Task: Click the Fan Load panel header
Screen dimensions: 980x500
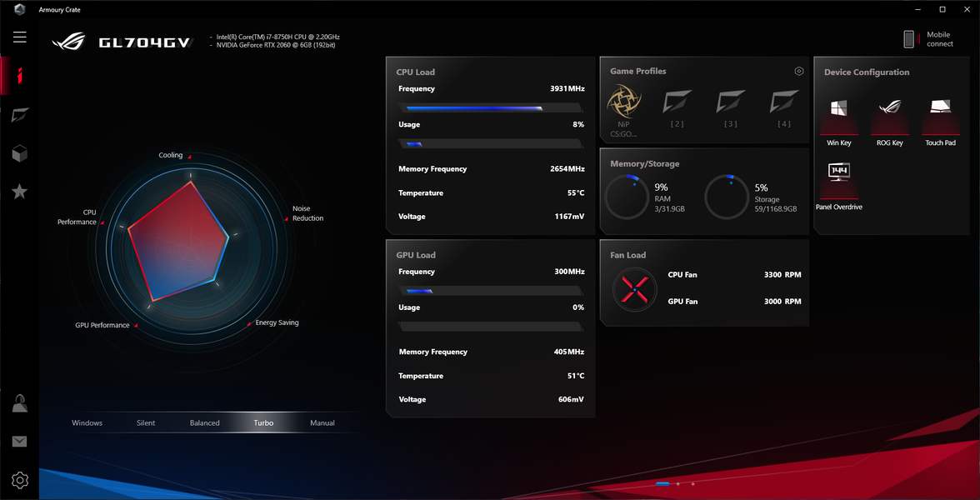Action: [628, 255]
